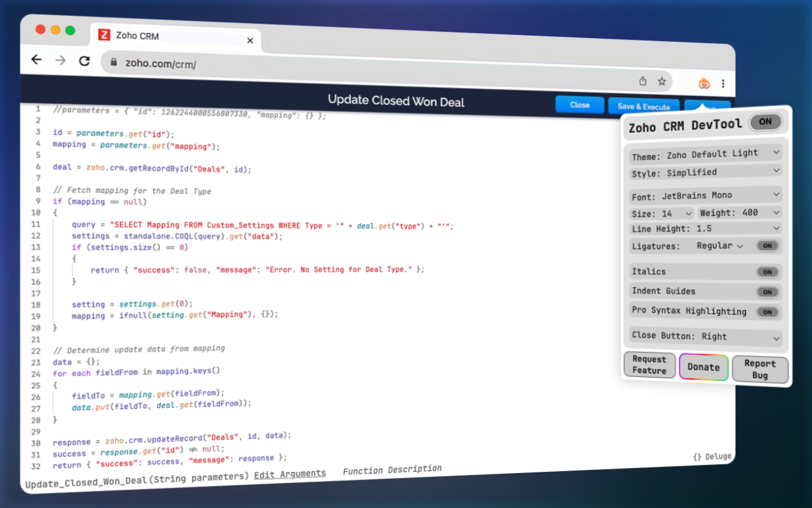Screen dimensions: 812x508
Task: Open the Ligatures Regular dropdown
Action: (x=719, y=246)
